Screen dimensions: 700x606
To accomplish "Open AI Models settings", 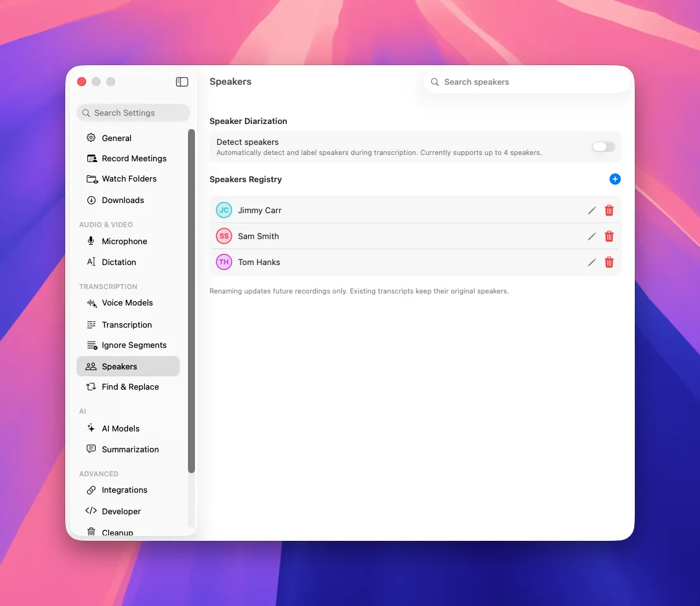I will 128,428.
